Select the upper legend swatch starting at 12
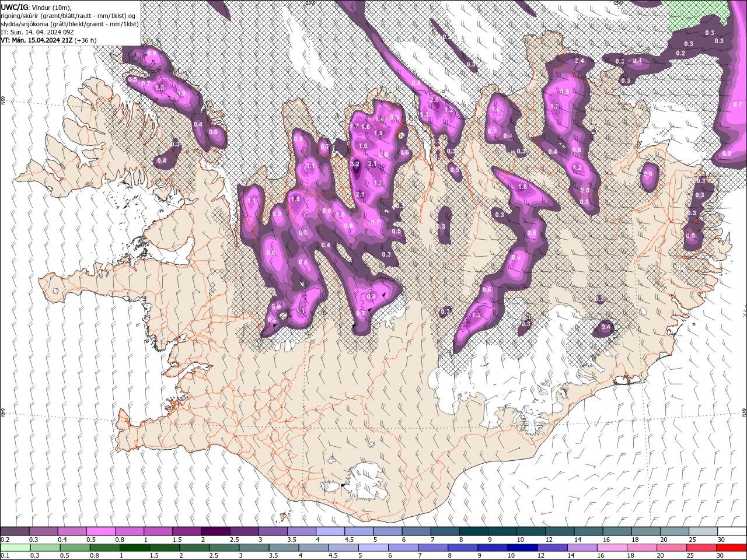This screenshot has width=747, height=560. tap(560, 531)
